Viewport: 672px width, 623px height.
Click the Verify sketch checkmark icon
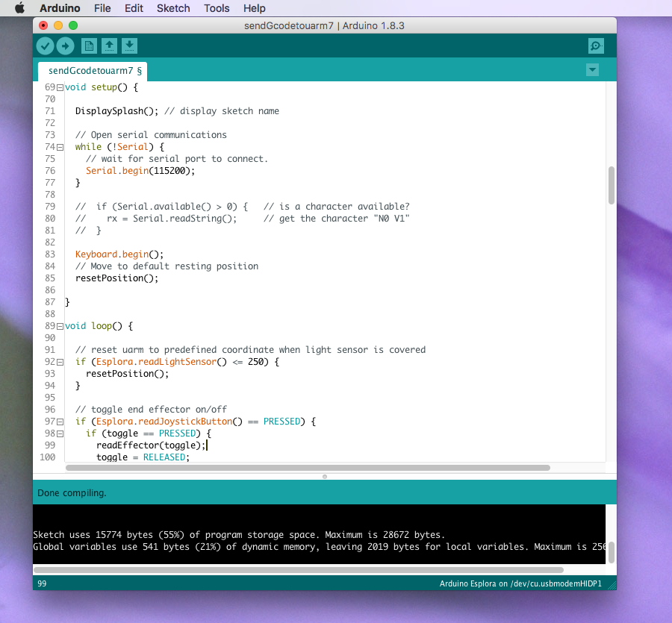[x=45, y=46]
